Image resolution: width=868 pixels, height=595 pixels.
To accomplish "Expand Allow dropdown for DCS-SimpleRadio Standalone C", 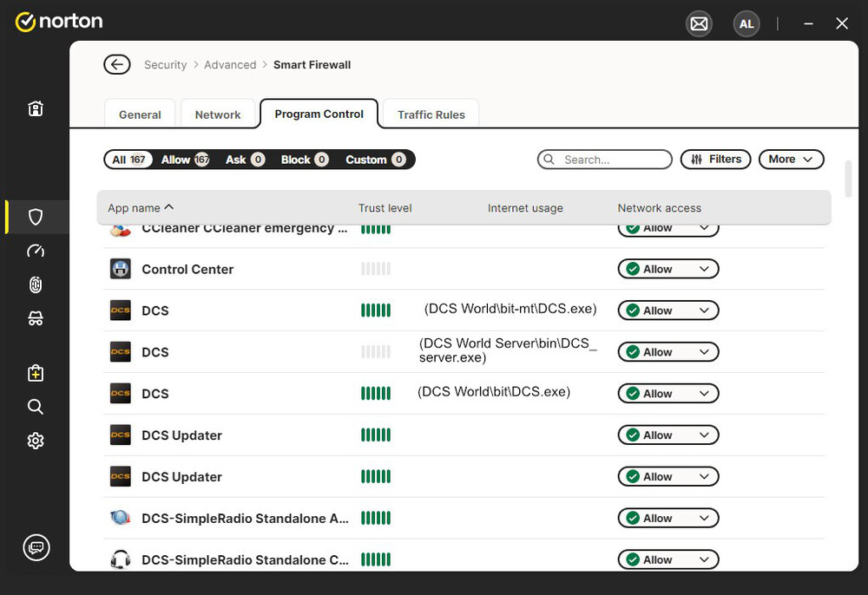I will [x=668, y=559].
